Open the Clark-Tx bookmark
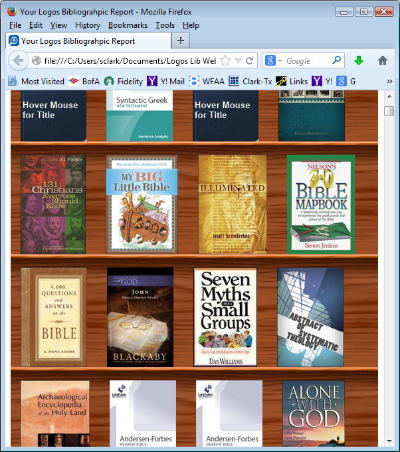 tap(251, 81)
